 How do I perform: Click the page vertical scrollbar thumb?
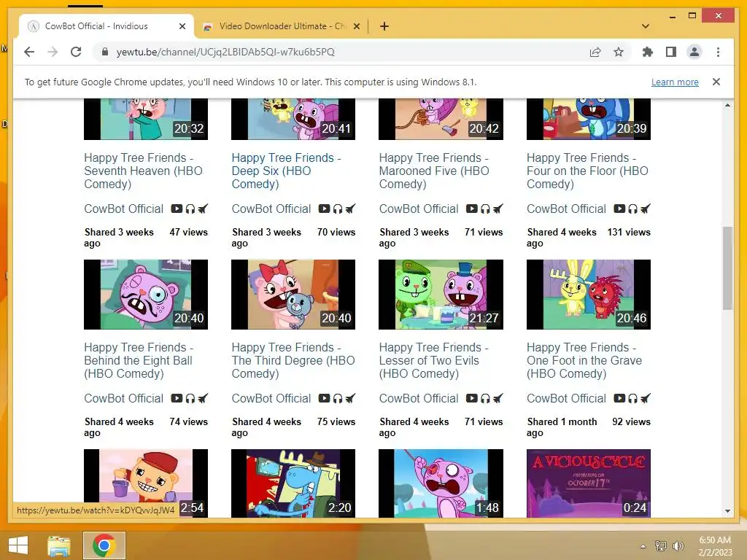727,268
